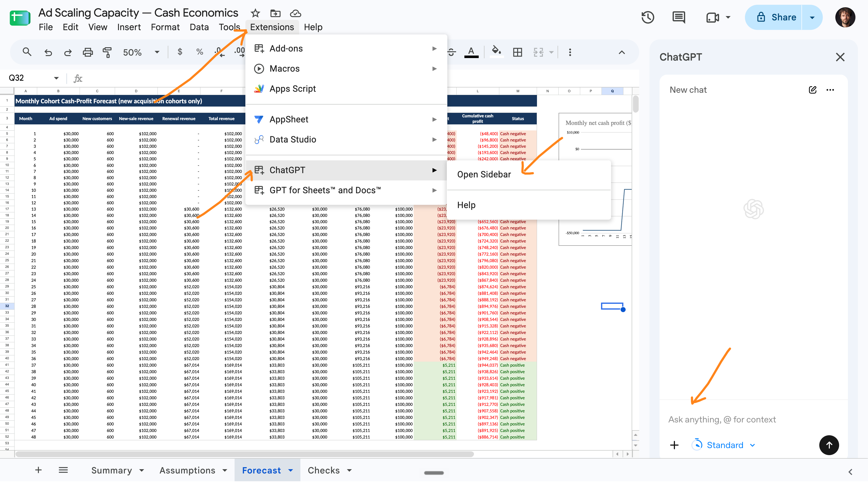Click the merge cells icon
Viewport: 868px width, 482px height.
[538, 52]
